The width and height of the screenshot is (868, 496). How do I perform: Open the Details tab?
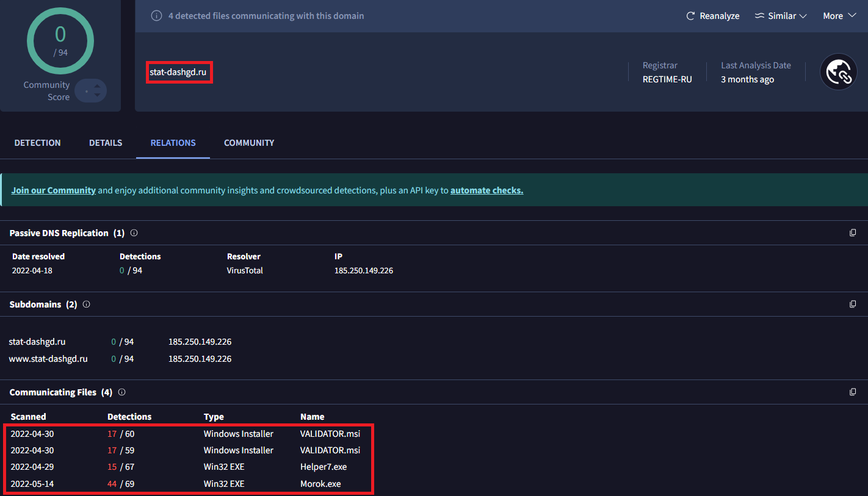pos(106,143)
